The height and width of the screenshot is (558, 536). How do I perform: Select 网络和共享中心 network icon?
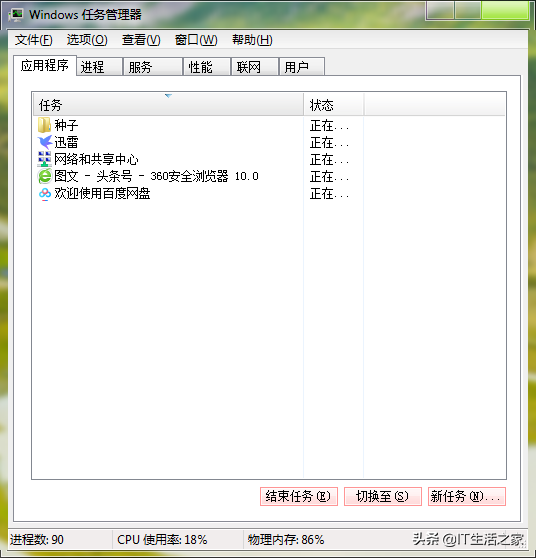44,159
